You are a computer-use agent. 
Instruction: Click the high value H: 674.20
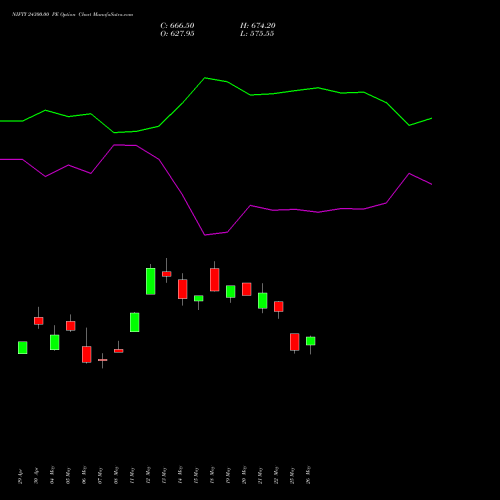pyautogui.click(x=258, y=26)
